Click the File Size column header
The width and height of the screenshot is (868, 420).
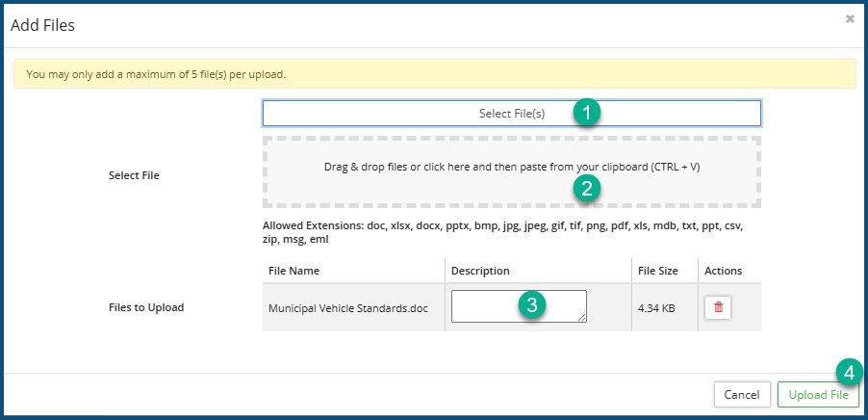(x=659, y=271)
